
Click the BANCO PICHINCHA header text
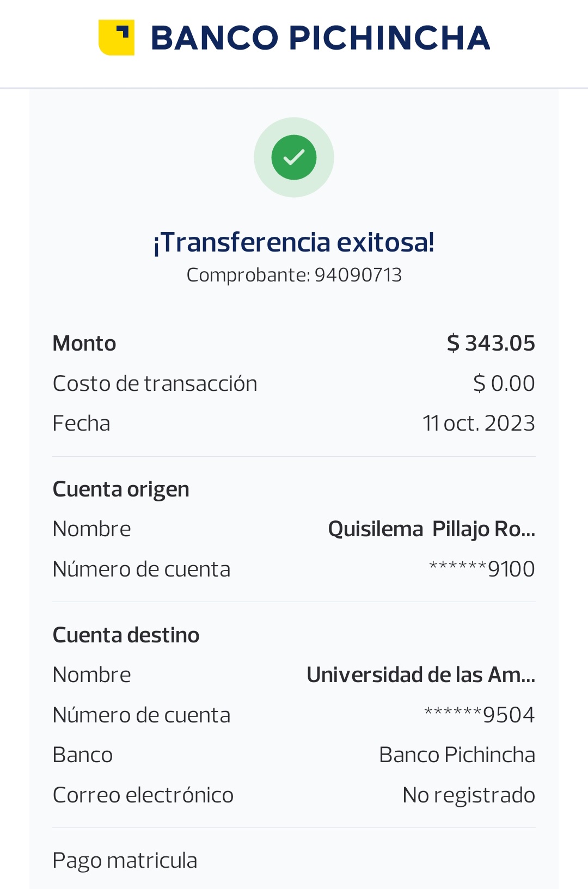[320, 38]
